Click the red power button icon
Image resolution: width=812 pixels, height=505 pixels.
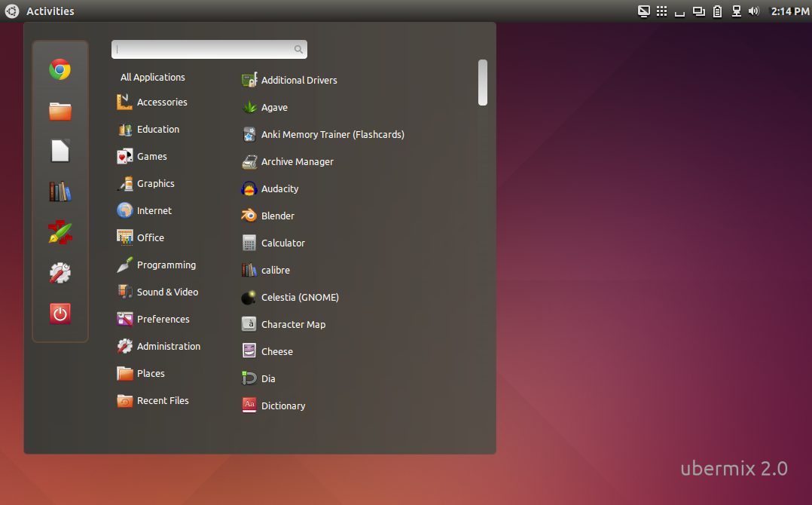(x=60, y=314)
